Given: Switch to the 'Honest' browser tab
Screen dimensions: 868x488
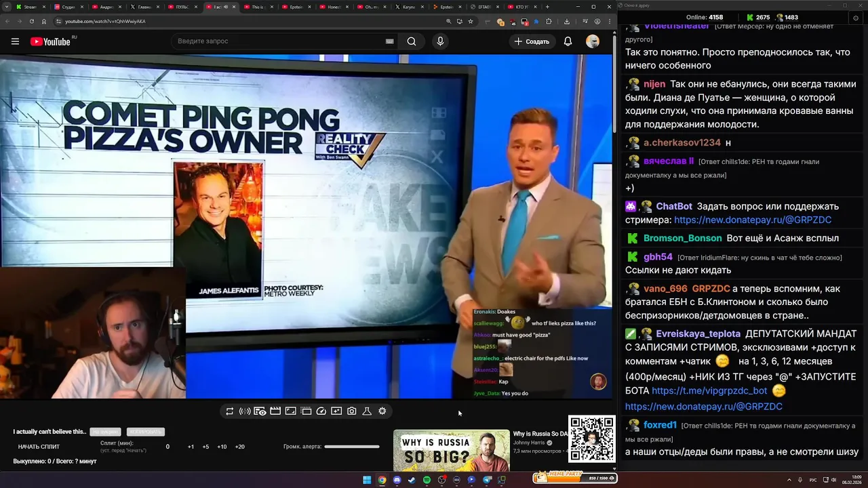Looking at the screenshot, I should point(335,7).
